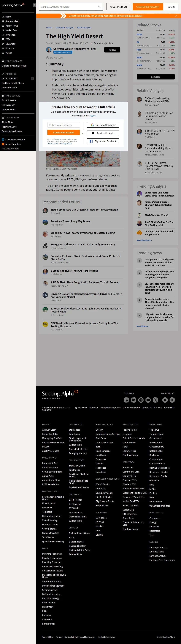
Task: Click the Sign in link in signup box
Action: point(93,116)
